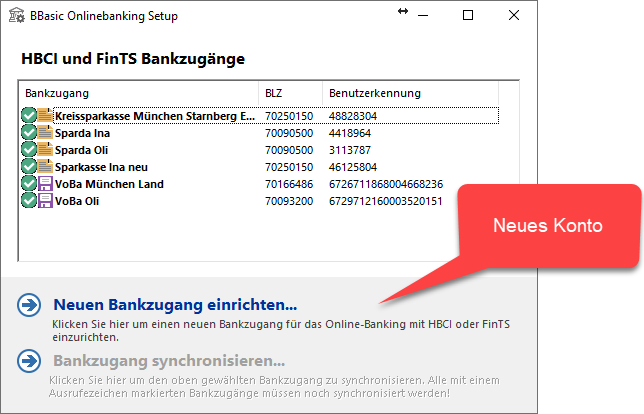Click green checkmark status icon for VoBa Oli
The height and width of the screenshot is (414, 644).
pos(29,201)
